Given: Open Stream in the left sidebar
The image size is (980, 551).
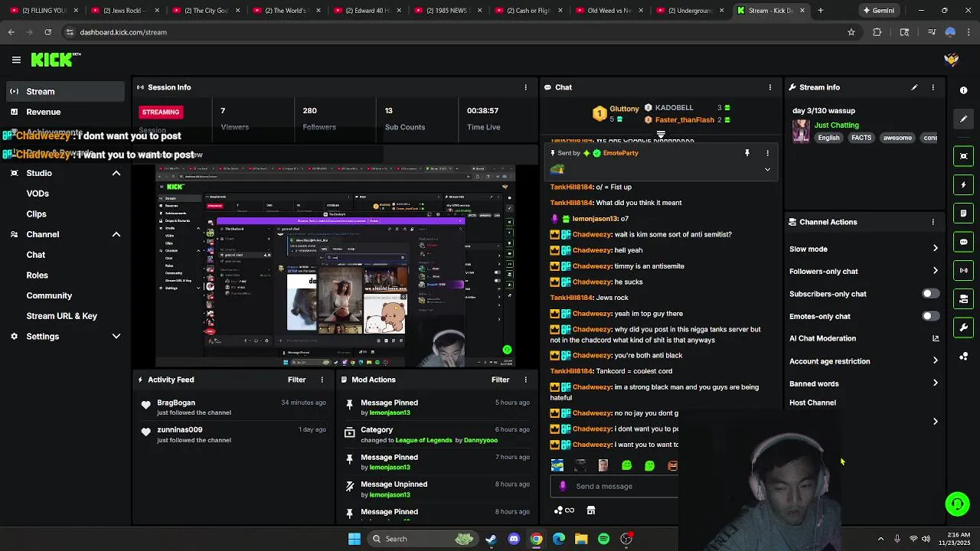Looking at the screenshot, I should tap(64, 92).
